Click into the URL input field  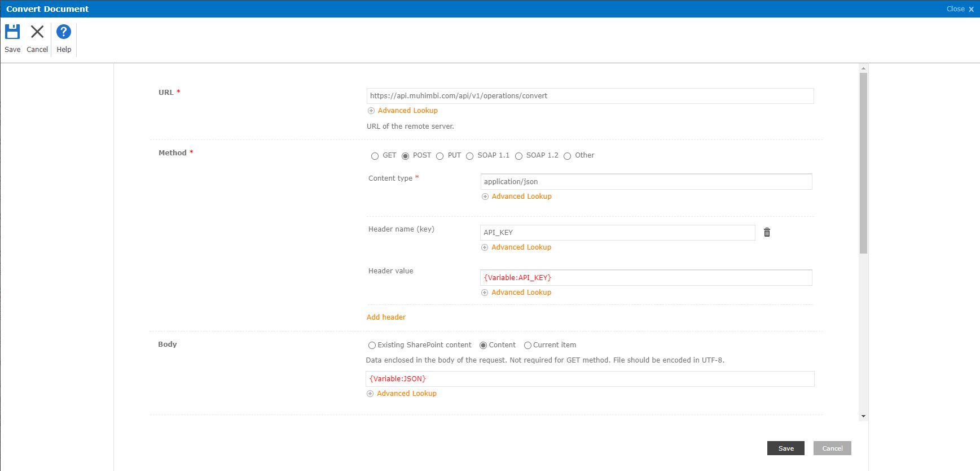590,96
